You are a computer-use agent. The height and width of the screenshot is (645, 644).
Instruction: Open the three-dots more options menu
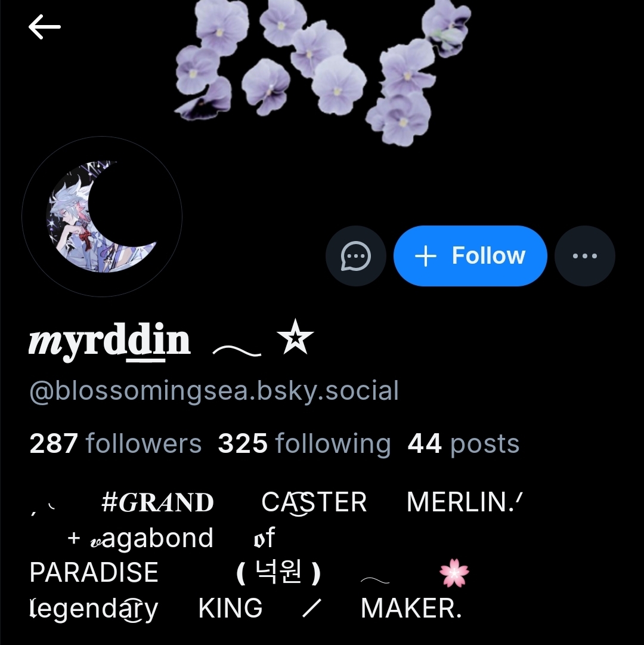tap(585, 256)
